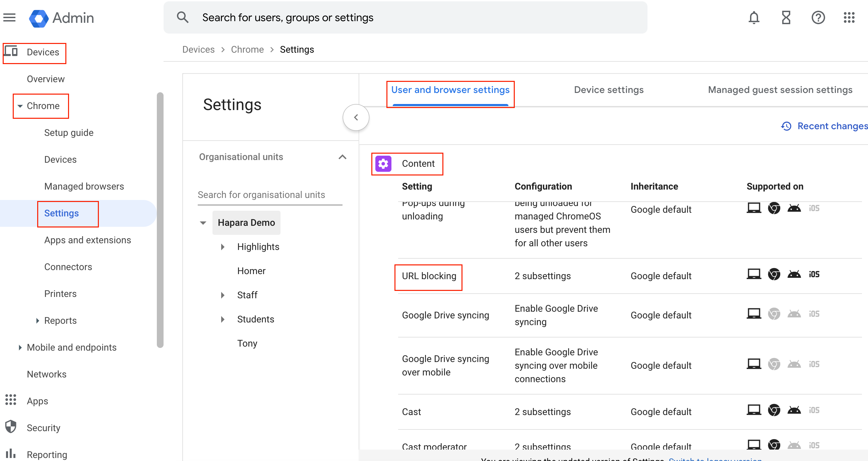868x461 pixels.
Task: Open the main hamburger menu
Action: pos(9,17)
